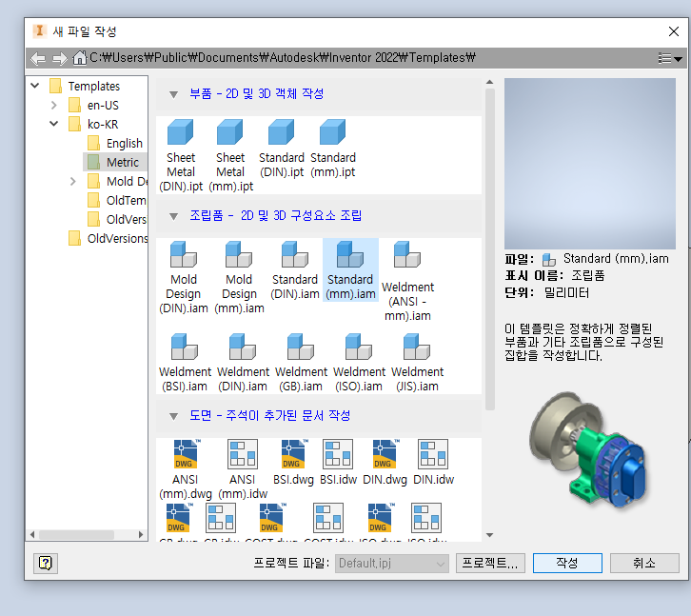Select the Weldment (DIN).iam template
Image resolution: width=691 pixels, height=616 pixels.
(x=243, y=363)
